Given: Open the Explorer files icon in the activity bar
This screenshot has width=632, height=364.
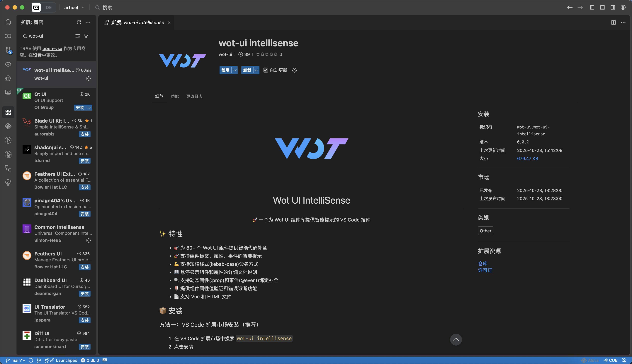Looking at the screenshot, I should coord(8,22).
